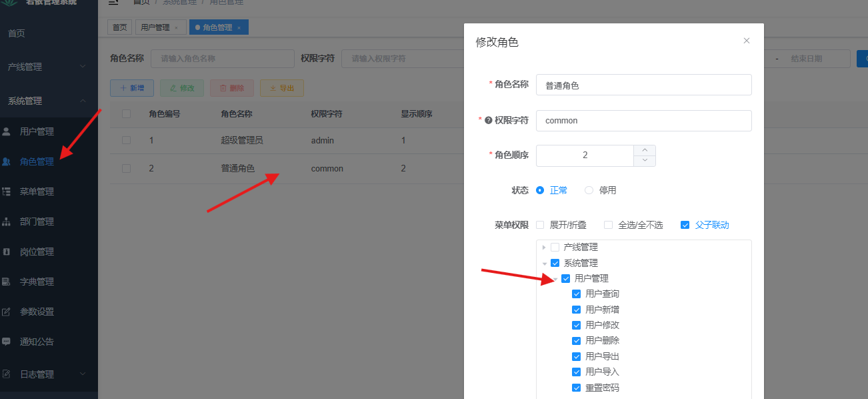Click the 导出 button

tap(282, 88)
